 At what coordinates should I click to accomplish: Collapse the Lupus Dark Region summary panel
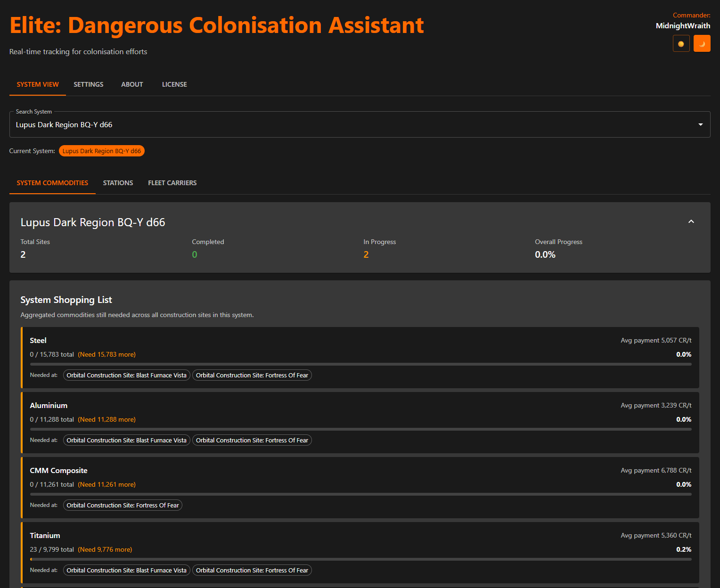(691, 221)
